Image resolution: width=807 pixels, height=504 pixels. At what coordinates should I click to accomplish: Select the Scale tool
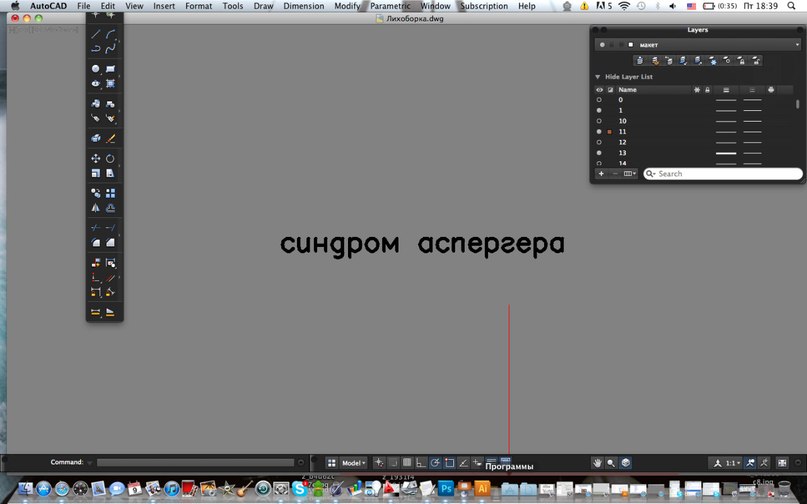[96, 173]
